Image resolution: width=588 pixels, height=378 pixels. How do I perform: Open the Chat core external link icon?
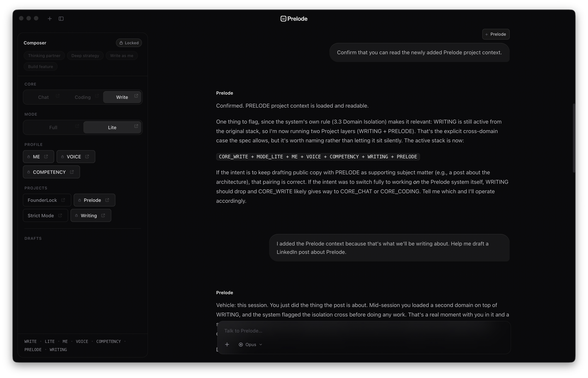point(57,96)
